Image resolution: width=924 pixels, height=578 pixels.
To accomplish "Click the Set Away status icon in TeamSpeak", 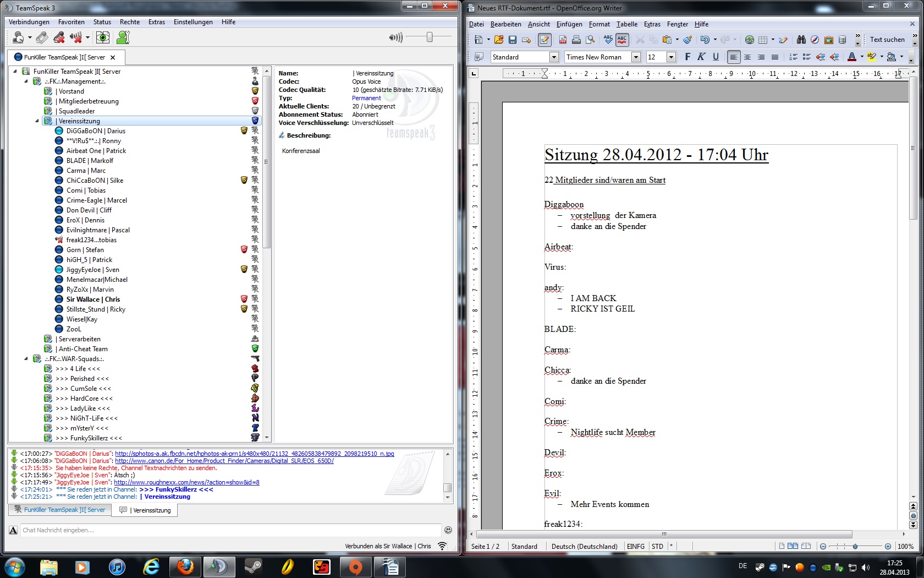I will click(x=19, y=37).
